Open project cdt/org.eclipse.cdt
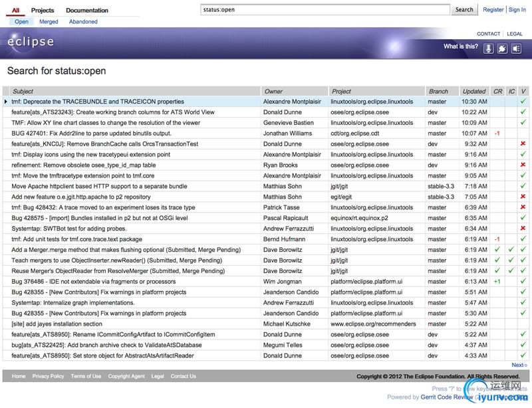532x408 pixels. tap(355, 134)
